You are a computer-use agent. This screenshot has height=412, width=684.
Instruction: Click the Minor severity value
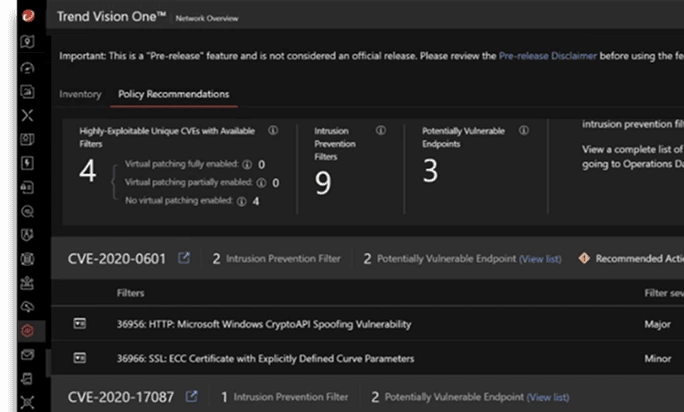tap(658, 359)
